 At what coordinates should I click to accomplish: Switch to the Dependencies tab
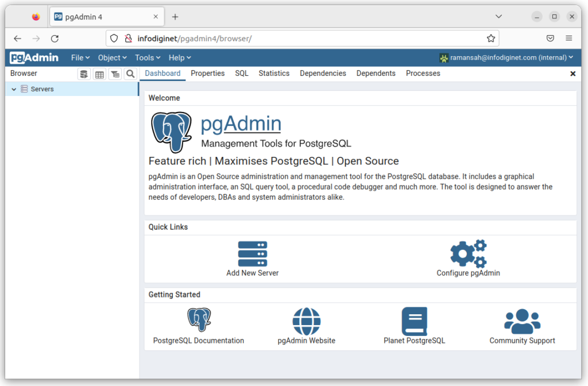click(x=323, y=73)
